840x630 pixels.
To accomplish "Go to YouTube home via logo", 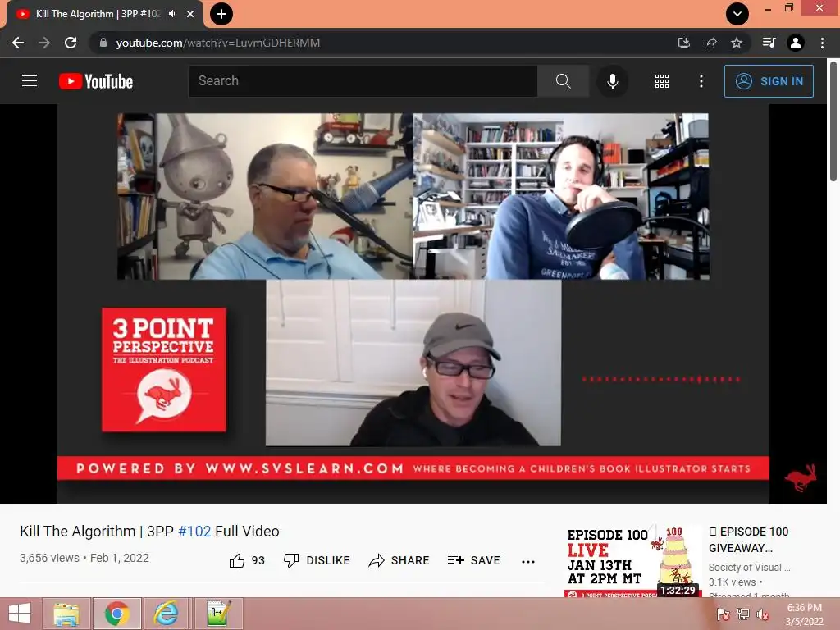I will (x=96, y=81).
